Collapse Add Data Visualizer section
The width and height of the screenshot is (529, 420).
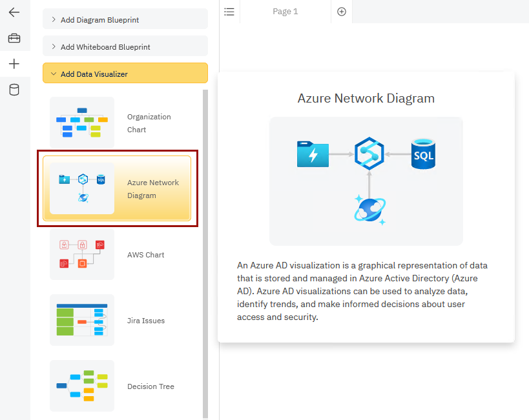pos(125,74)
